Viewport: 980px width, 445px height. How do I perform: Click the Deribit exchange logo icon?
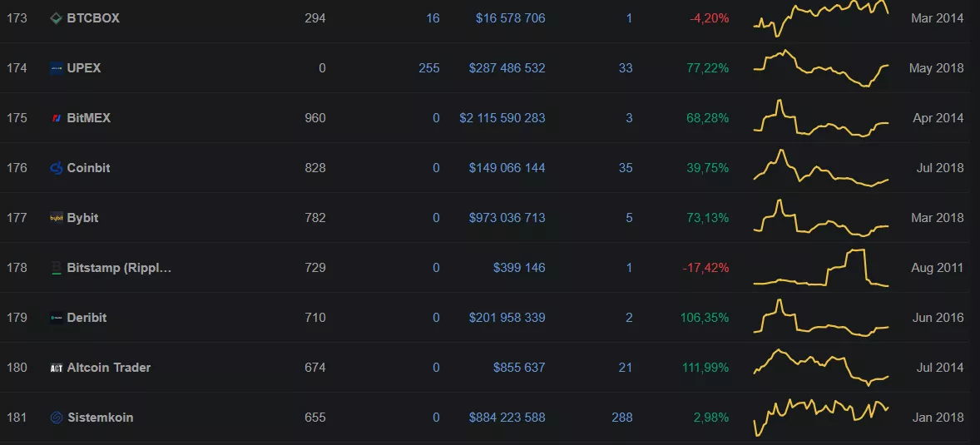pyautogui.click(x=57, y=318)
